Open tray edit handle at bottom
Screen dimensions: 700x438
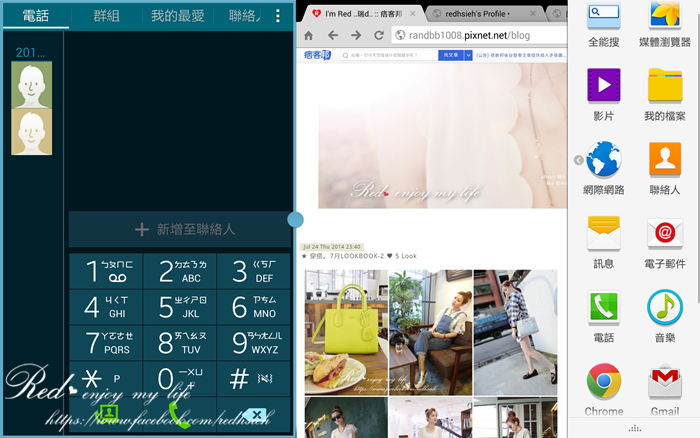(x=634, y=429)
